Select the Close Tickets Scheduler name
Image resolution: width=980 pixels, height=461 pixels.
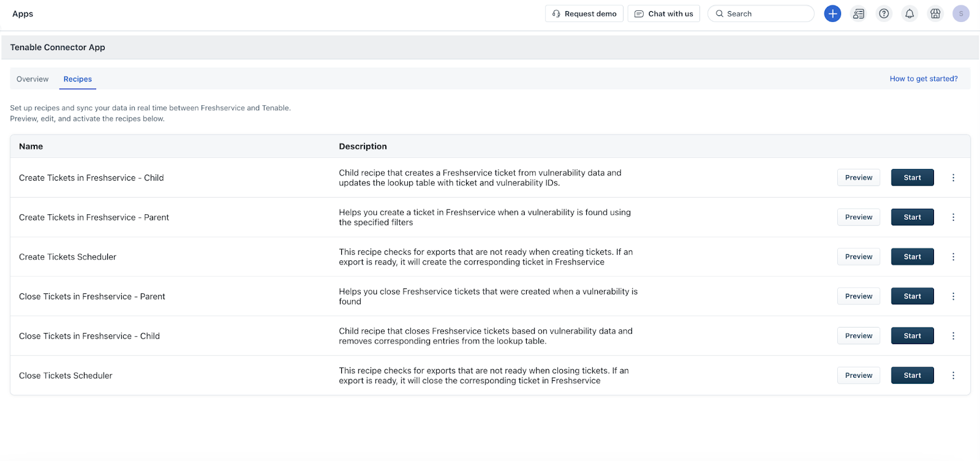coord(66,375)
